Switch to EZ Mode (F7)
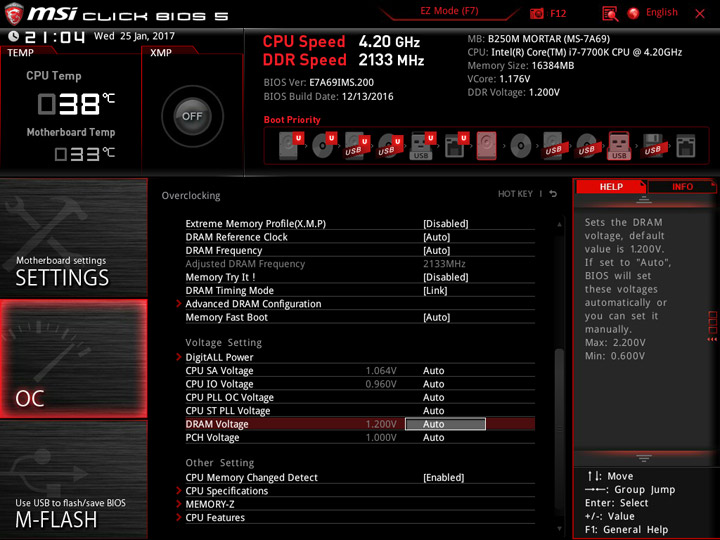Viewport: 720px width, 540px height. click(449, 11)
